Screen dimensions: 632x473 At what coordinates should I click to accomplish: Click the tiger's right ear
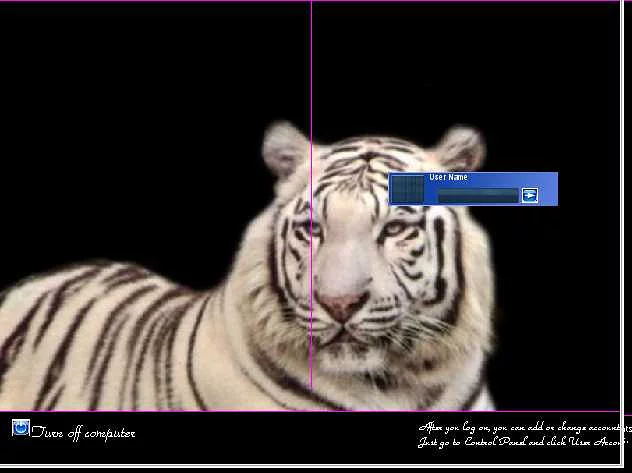[x=460, y=148]
